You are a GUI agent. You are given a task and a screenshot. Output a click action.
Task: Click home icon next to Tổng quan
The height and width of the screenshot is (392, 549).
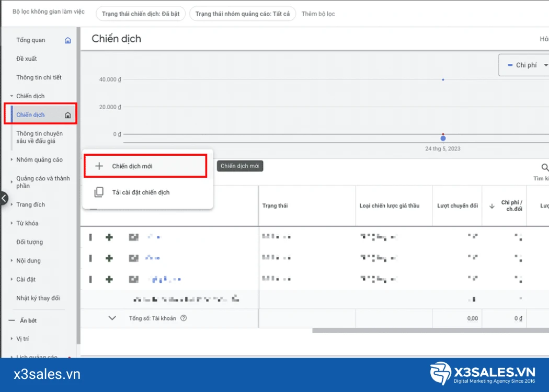(x=68, y=40)
